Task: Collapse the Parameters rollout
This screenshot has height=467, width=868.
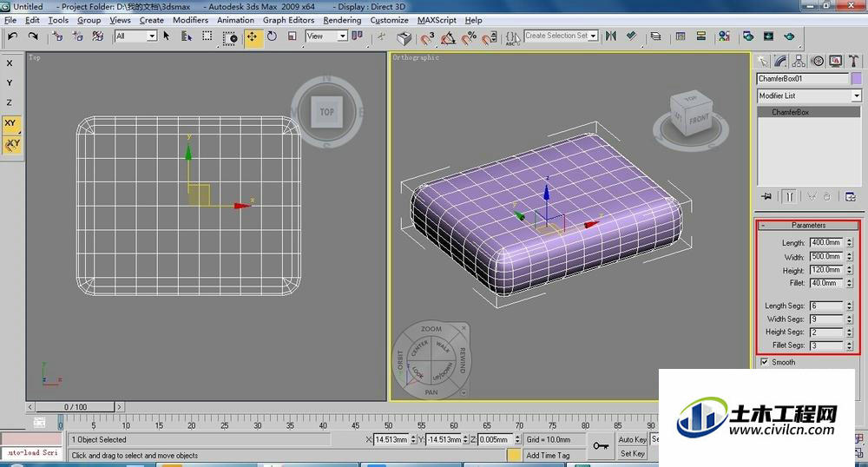Action: [808, 225]
